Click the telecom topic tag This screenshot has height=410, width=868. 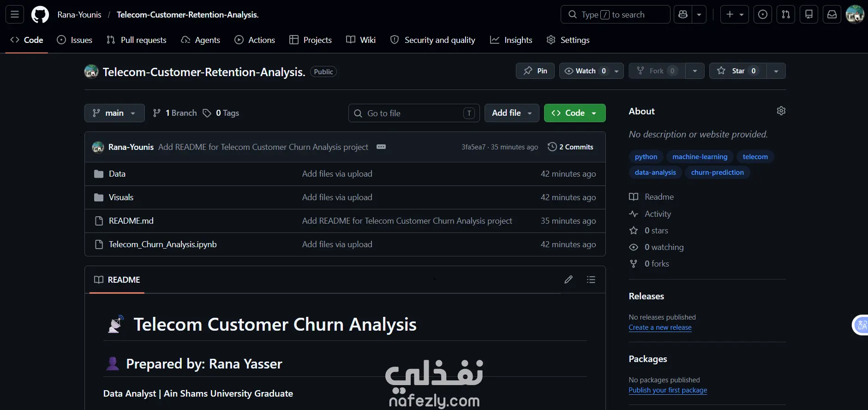pos(755,157)
